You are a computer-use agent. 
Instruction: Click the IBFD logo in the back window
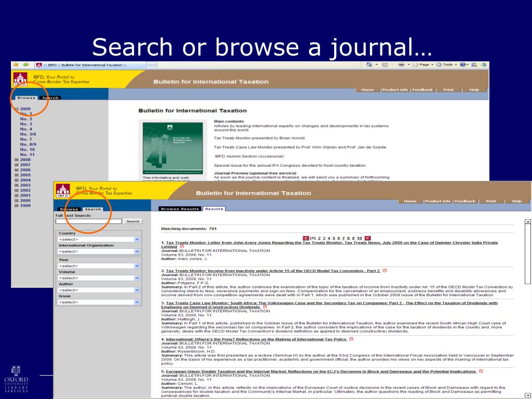pyautogui.click(x=20, y=79)
